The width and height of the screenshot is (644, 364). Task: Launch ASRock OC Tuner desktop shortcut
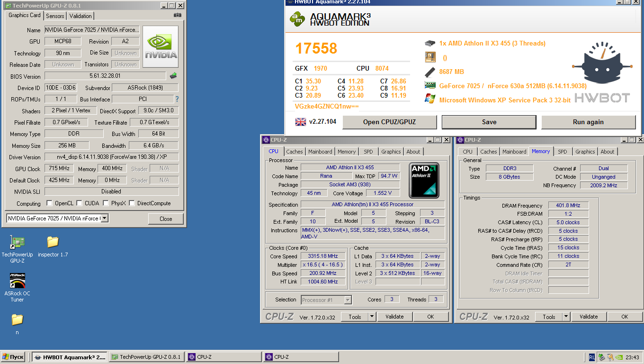18,288
